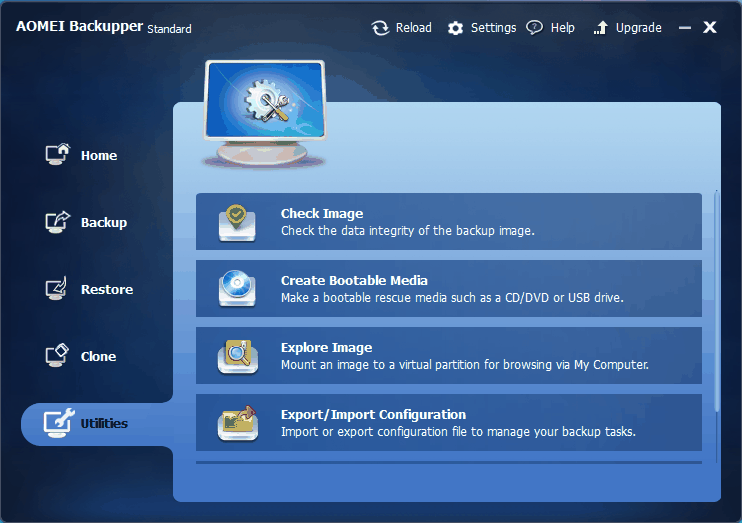The image size is (742, 523).
Task: Choose Upgrade in the top bar
Action: pos(638,28)
